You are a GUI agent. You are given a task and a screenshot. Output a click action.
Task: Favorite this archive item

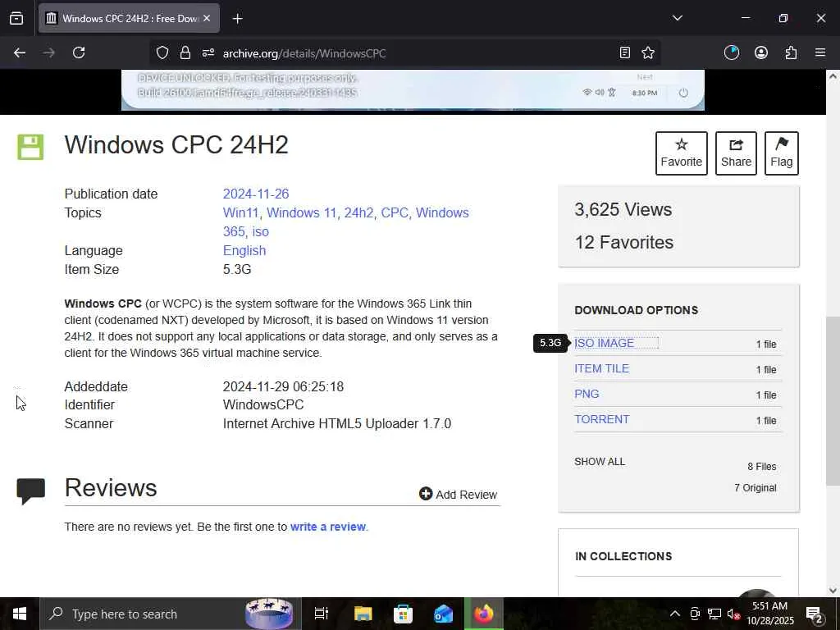682,153
